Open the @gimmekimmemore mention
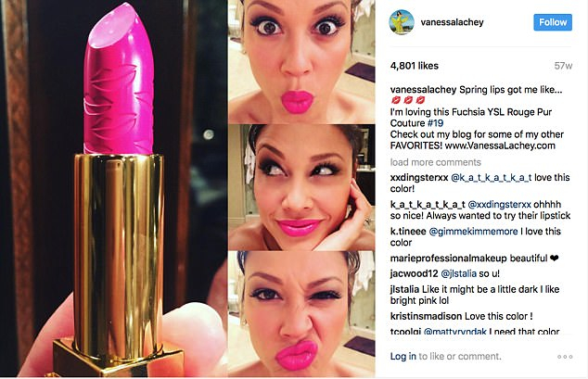 [x=473, y=232]
